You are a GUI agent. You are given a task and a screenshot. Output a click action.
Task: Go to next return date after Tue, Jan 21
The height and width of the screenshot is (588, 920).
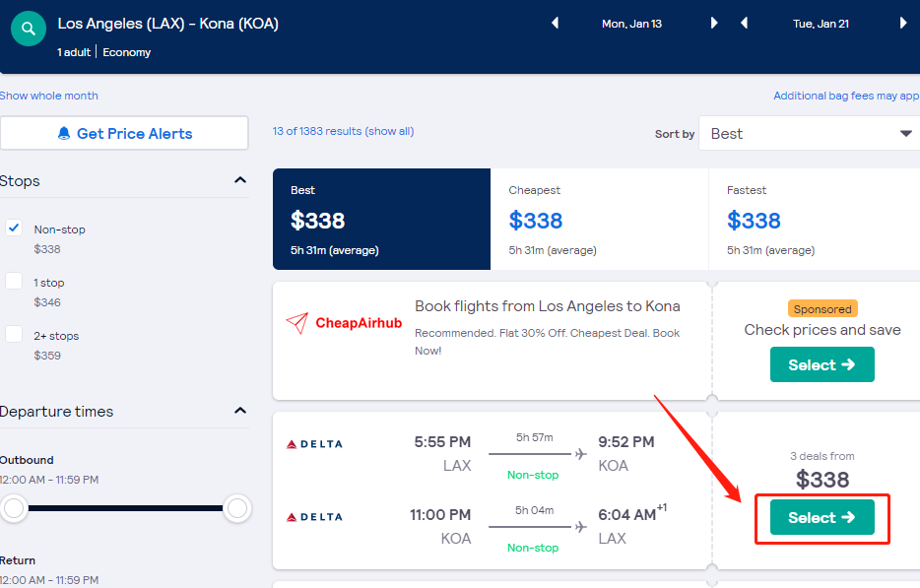[x=903, y=24]
